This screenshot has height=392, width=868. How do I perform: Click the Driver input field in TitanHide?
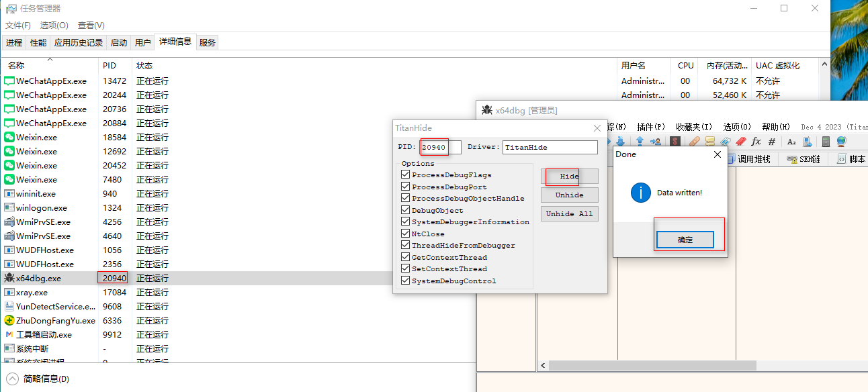pos(550,147)
